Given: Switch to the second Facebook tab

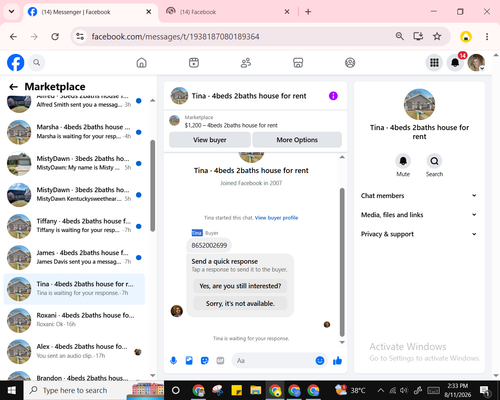Looking at the screenshot, I should coord(227,12).
